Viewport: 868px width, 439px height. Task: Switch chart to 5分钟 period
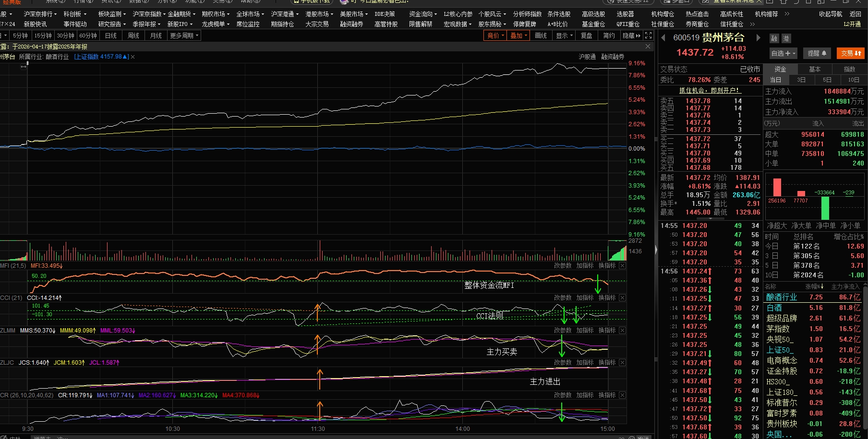click(20, 36)
